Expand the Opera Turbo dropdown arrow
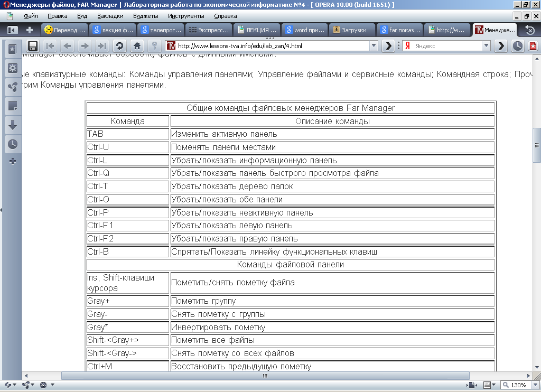Image resolution: width=541 pixels, height=392 pixels. (x=52, y=385)
